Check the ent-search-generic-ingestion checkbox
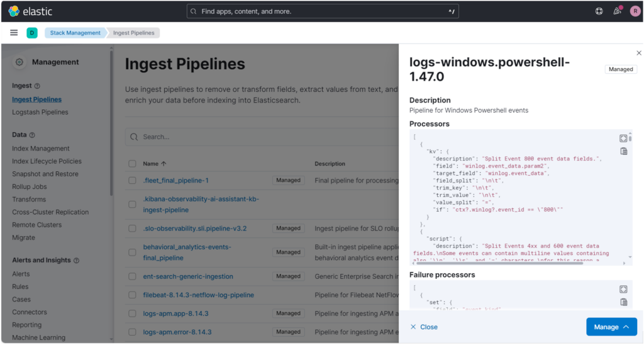Viewport: 644px width, 345px height. click(132, 276)
